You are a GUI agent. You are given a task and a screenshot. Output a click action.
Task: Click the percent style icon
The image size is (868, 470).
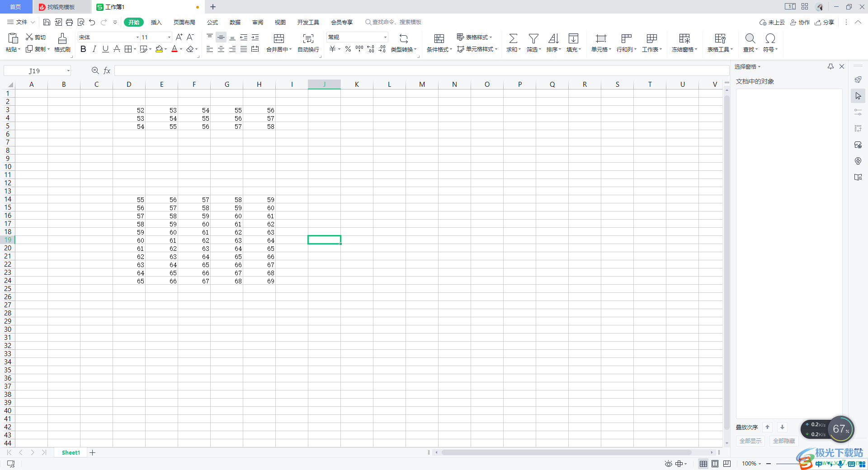tap(348, 49)
